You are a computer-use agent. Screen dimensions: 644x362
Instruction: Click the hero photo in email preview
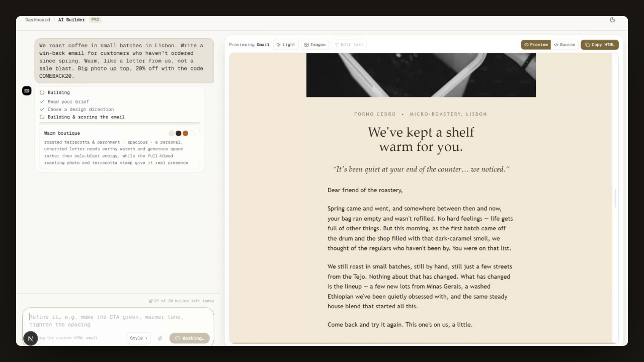[421, 75]
